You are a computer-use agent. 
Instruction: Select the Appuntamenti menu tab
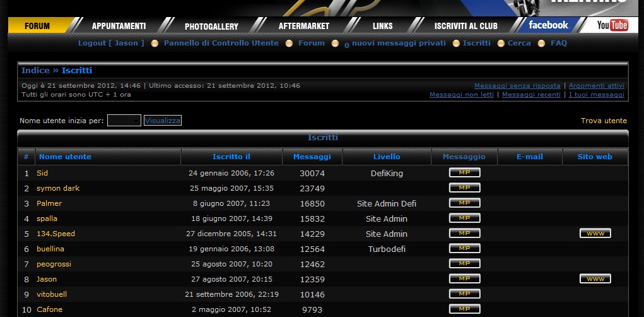pyautogui.click(x=119, y=26)
